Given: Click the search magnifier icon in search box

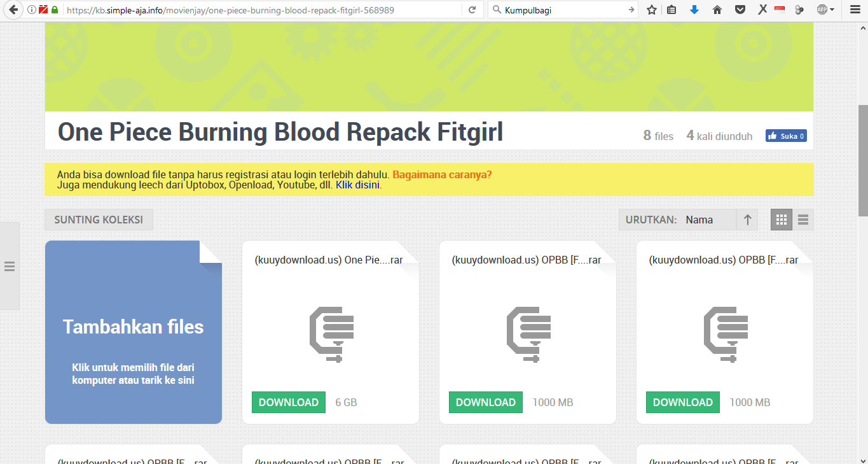Looking at the screenshot, I should click(x=497, y=10).
